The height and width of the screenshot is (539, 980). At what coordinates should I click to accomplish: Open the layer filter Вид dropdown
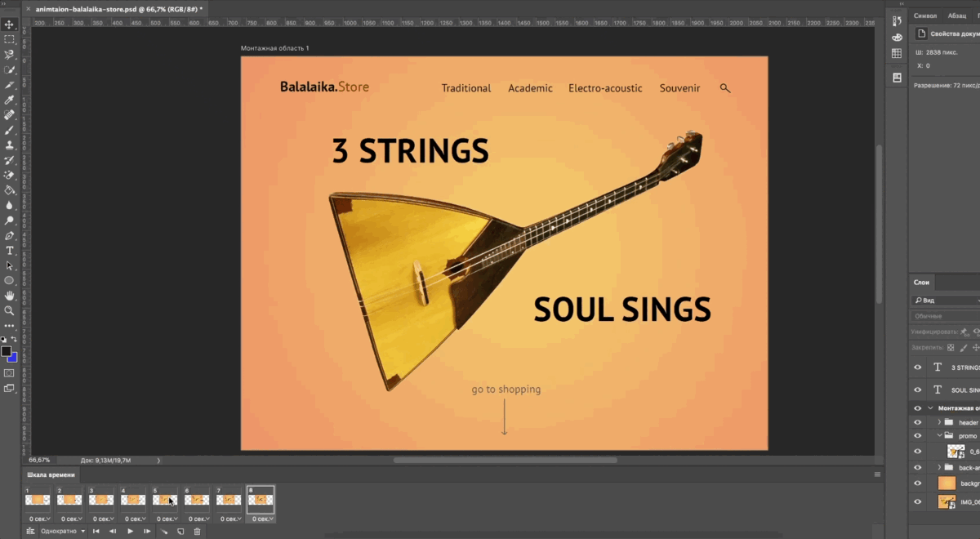947,301
